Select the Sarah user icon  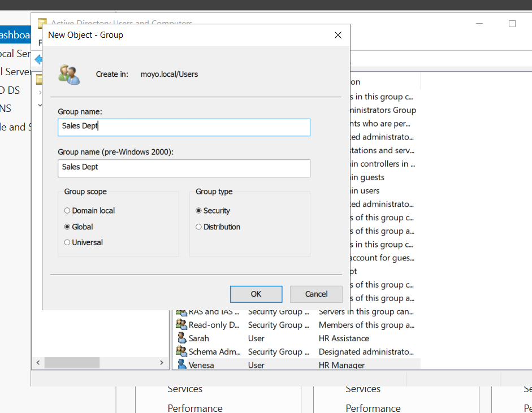tap(181, 338)
